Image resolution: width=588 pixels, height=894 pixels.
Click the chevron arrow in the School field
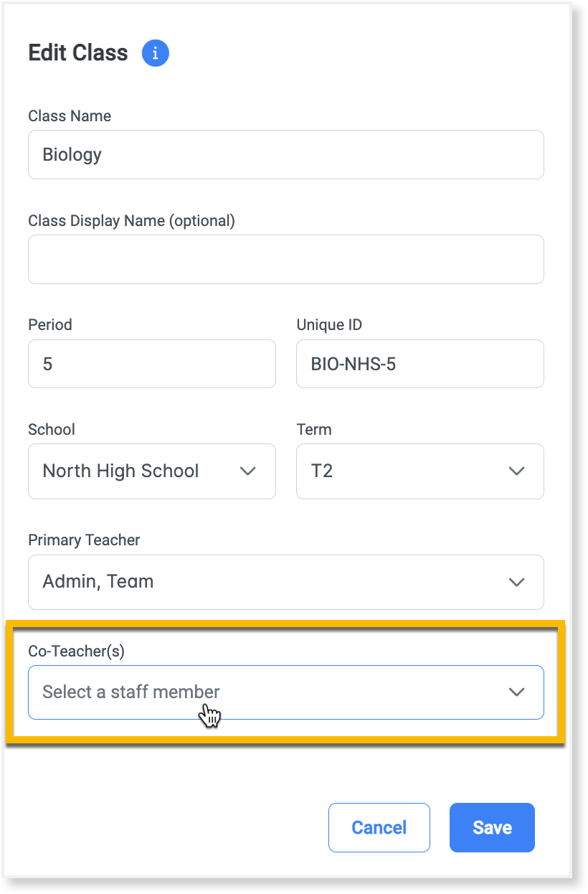click(x=247, y=471)
